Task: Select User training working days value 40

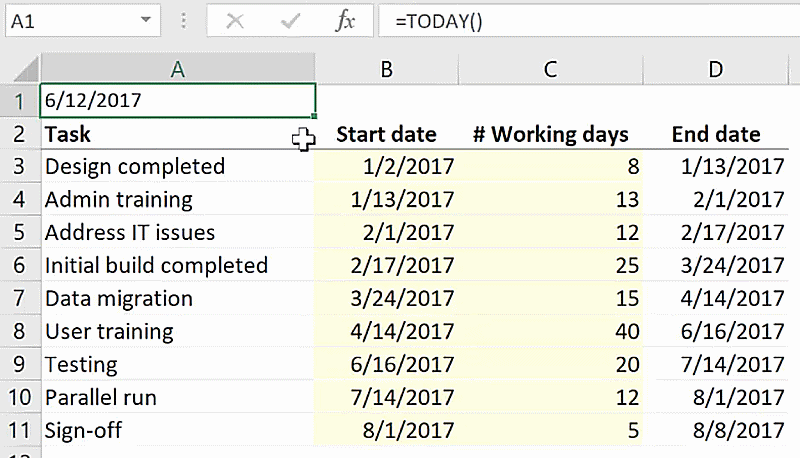Action: [x=550, y=331]
